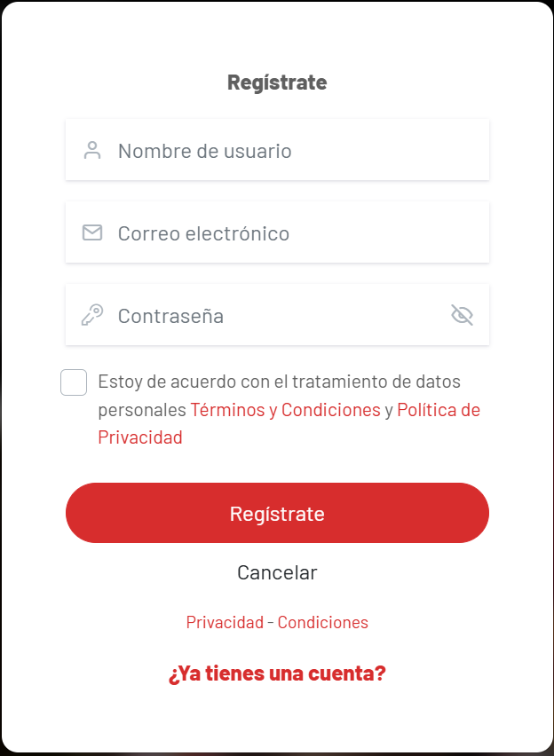
Task: Submit with the red Regístrate button
Action: (x=278, y=513)
